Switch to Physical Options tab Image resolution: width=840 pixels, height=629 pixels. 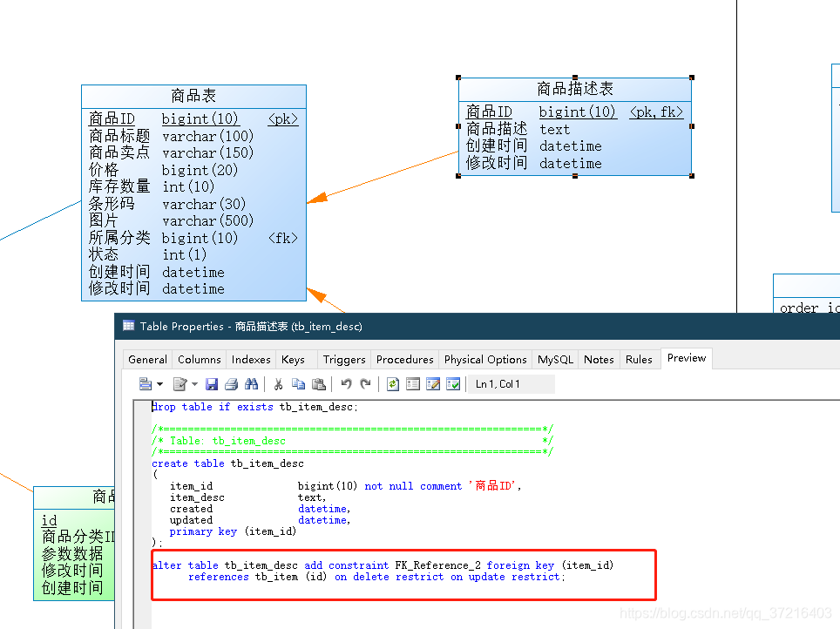click(485, 360)
